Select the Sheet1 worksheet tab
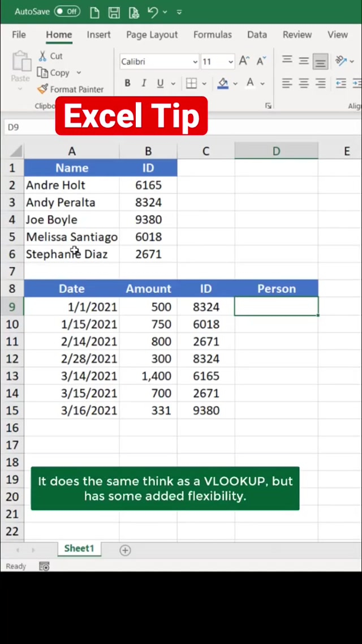362x644 pixels. tap(79, 548)
